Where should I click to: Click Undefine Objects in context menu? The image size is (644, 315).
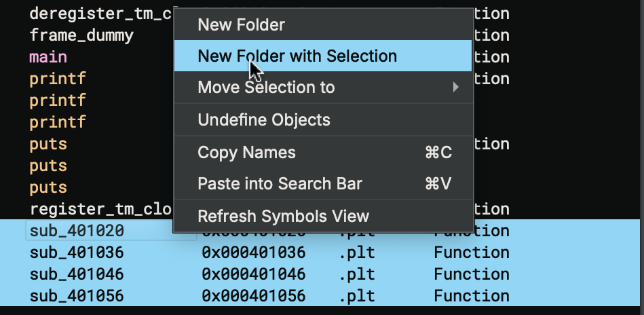[x=263, y=120]
